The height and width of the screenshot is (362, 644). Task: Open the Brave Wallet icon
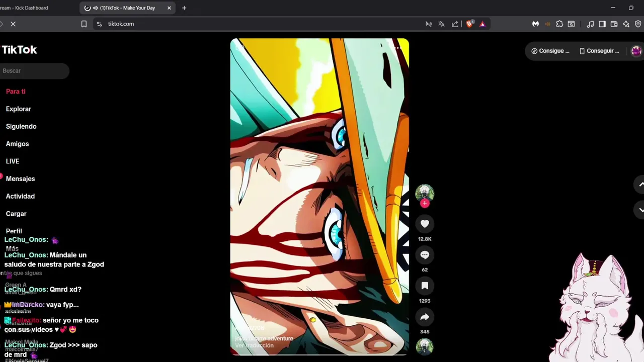point(614,24)
